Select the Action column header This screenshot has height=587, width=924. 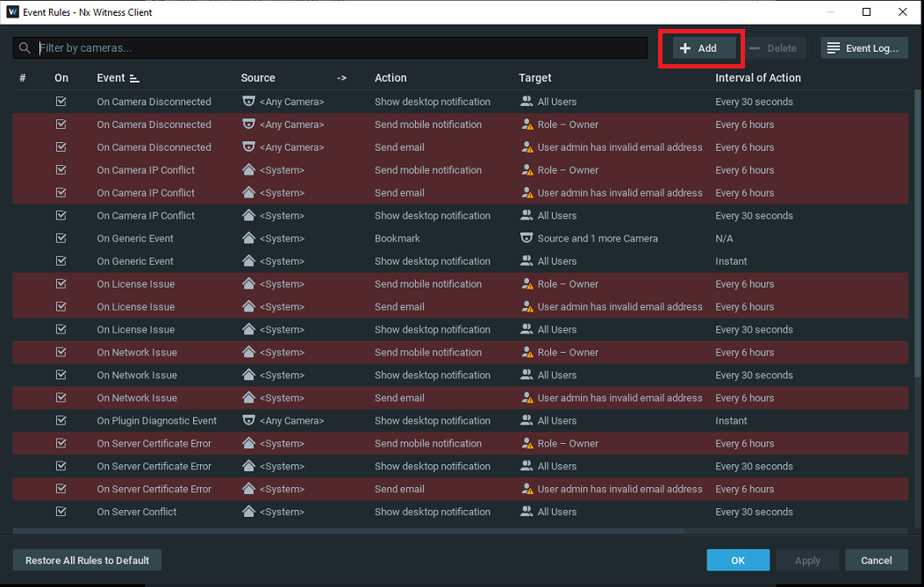(x=390, y=78)
